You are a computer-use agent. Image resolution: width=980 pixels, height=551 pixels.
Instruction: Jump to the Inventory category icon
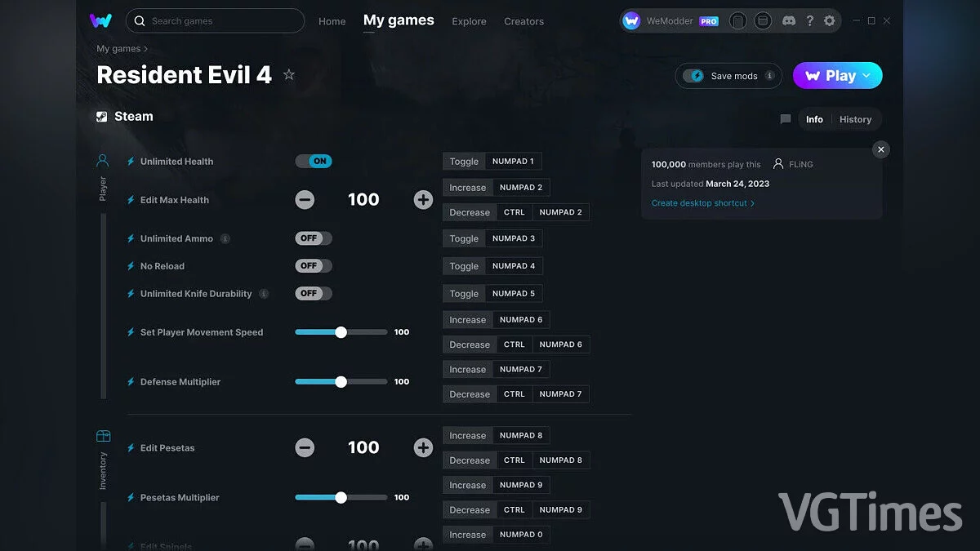(x=103, y=436)
